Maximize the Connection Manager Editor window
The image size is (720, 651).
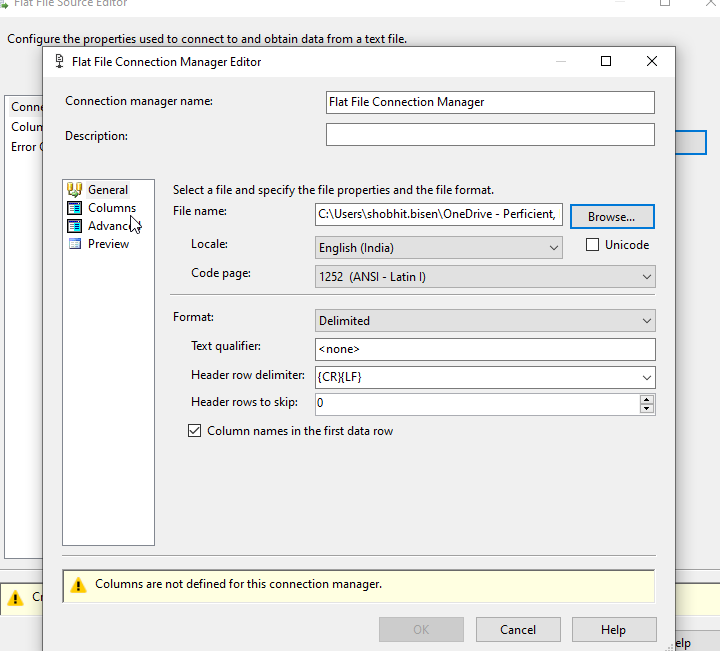point(606,61)
